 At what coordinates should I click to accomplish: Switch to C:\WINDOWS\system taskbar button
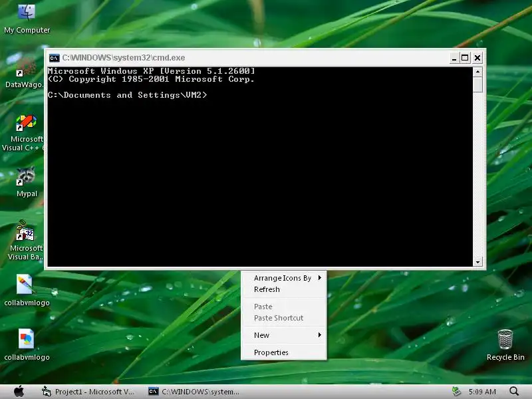194,392
